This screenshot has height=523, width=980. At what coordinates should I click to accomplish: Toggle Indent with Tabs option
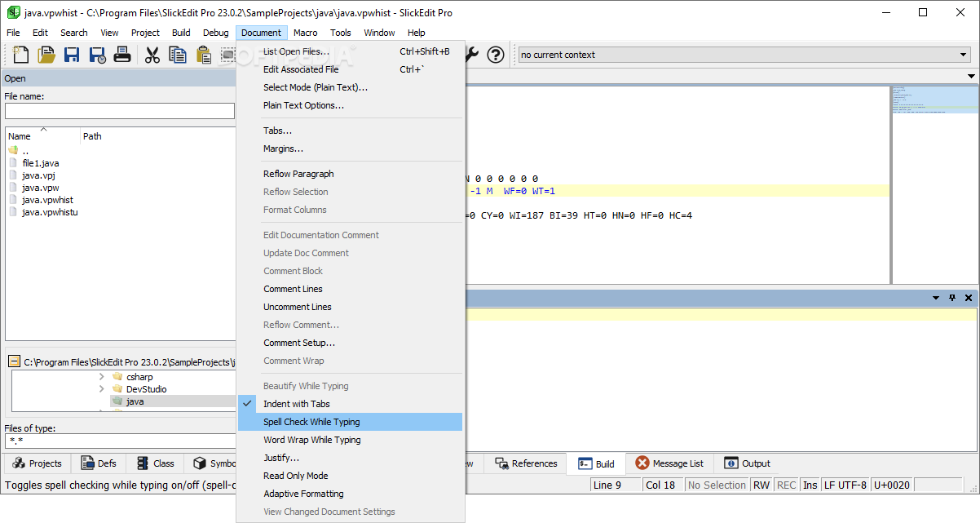pyautogui.click(x=350, y=404)
